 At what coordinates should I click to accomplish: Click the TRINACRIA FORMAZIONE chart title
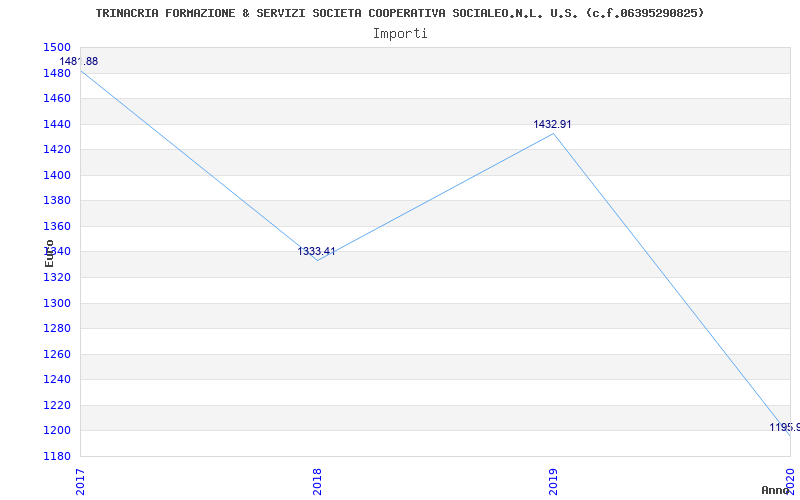point(400,13)
